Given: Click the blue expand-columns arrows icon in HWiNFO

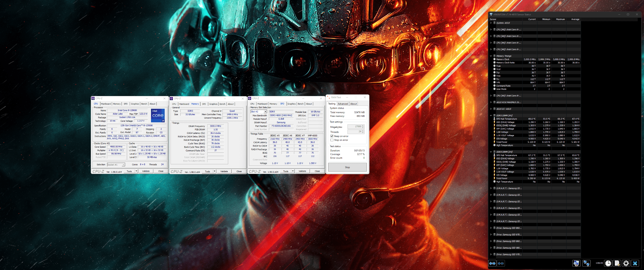Looking at the screenshot, I should point(492,263).
